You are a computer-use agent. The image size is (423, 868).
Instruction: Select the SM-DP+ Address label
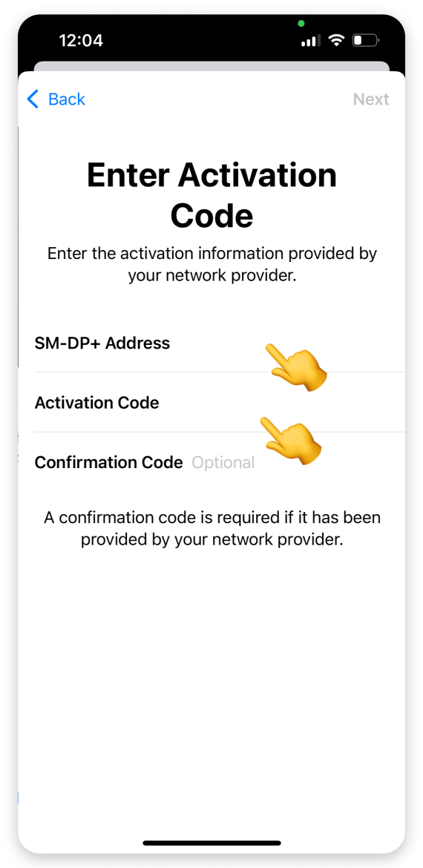[102, 343]
